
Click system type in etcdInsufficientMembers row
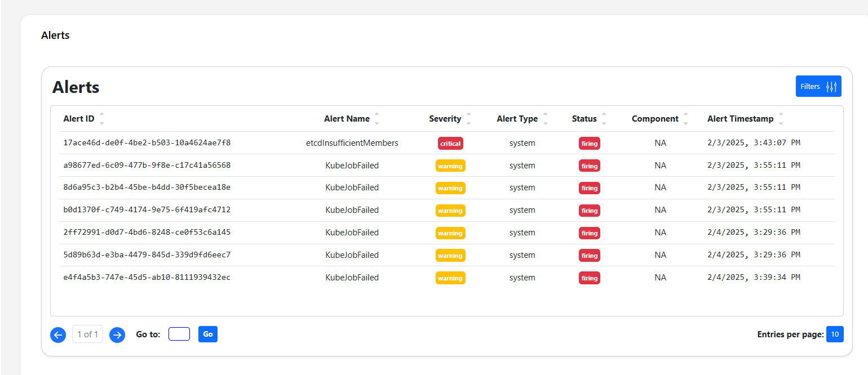pos(522,143)
